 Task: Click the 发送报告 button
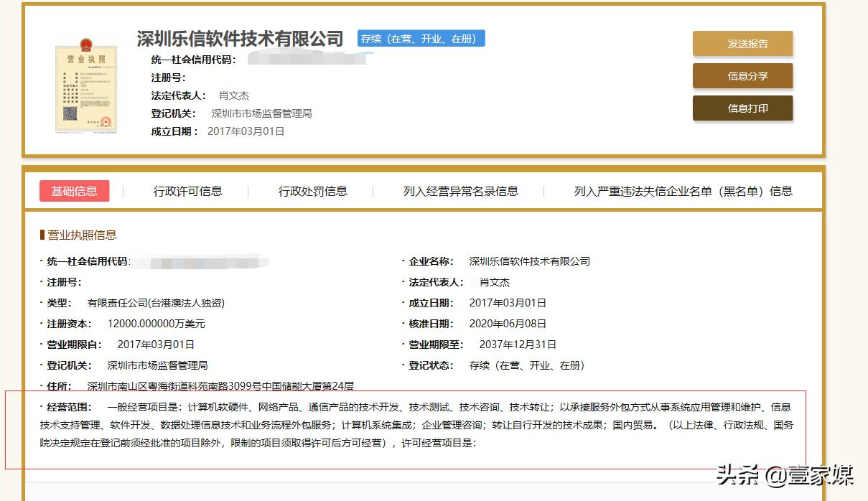[x=742, y=43]
